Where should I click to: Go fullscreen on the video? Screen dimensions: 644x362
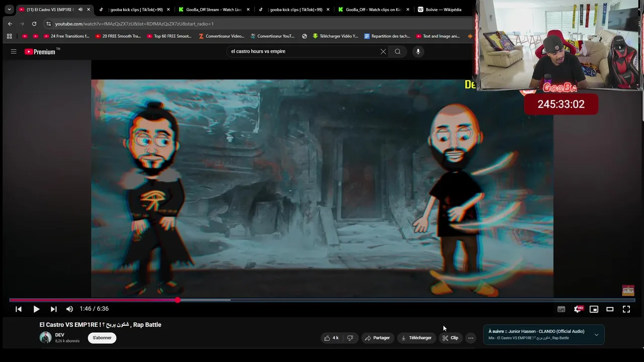click(x=626, y=309)
